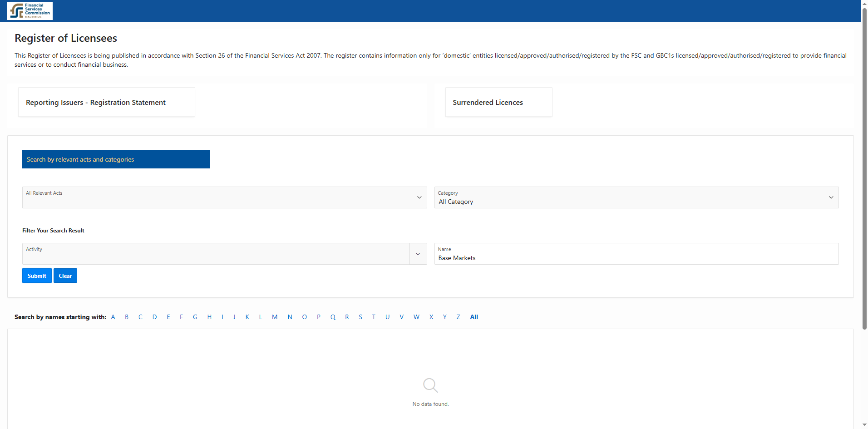Viewport: 868px width, 429px height.
Task: Click the magnifier icon above No data found
Action: [430, 385]
